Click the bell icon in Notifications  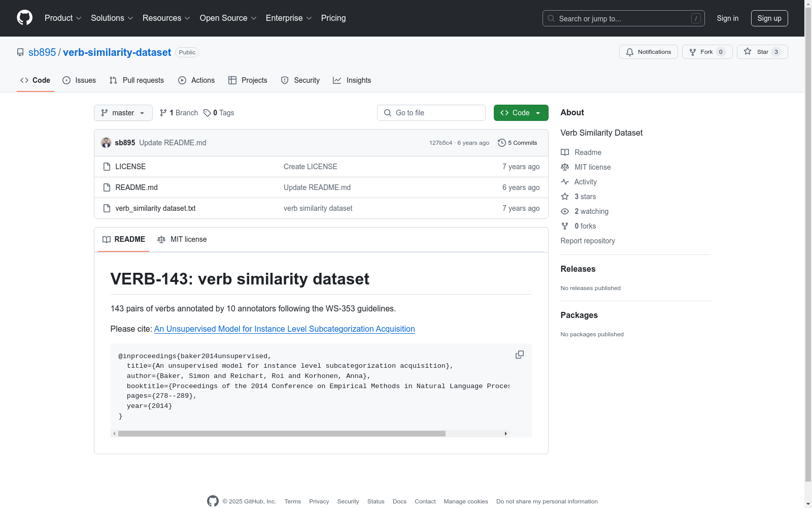coord(630,52)
